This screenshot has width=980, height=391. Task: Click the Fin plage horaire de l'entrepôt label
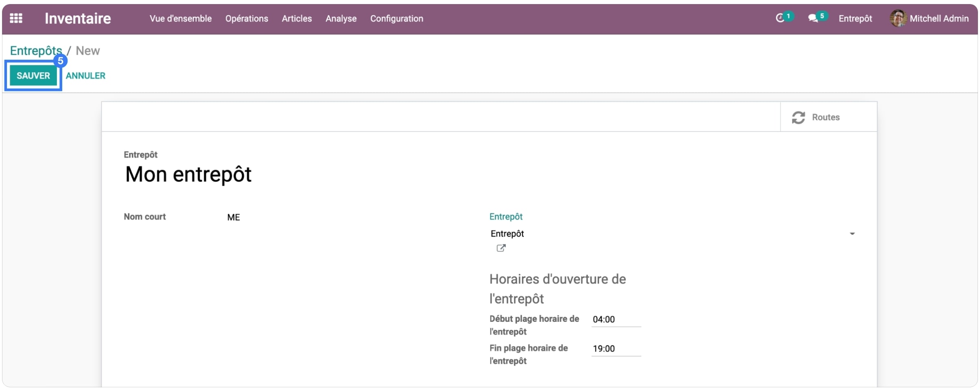click(x=528, y=354)
